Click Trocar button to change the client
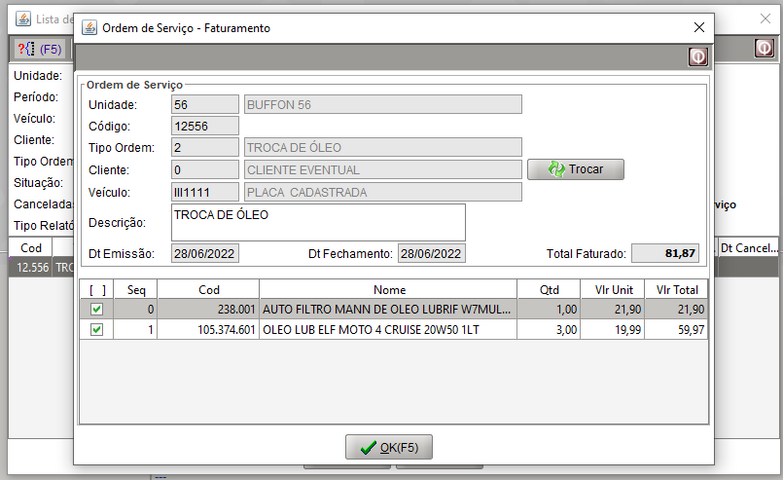Screen dimensions: 783x480 pyautogui.click(x=575, y=169)
